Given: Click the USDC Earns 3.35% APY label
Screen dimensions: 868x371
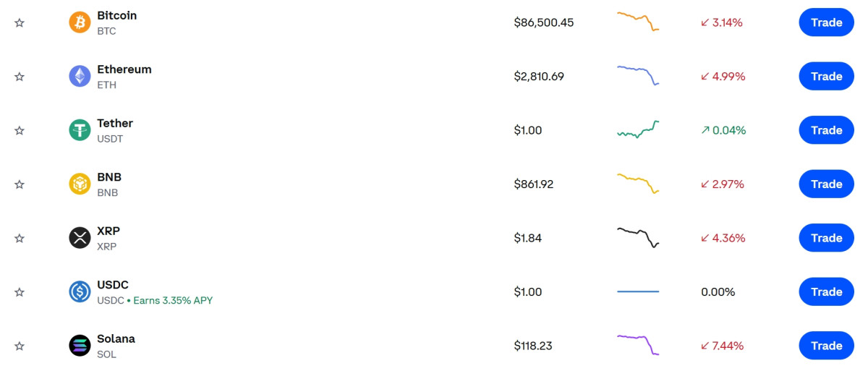Looking at the screenshot, I should point(173,300).
